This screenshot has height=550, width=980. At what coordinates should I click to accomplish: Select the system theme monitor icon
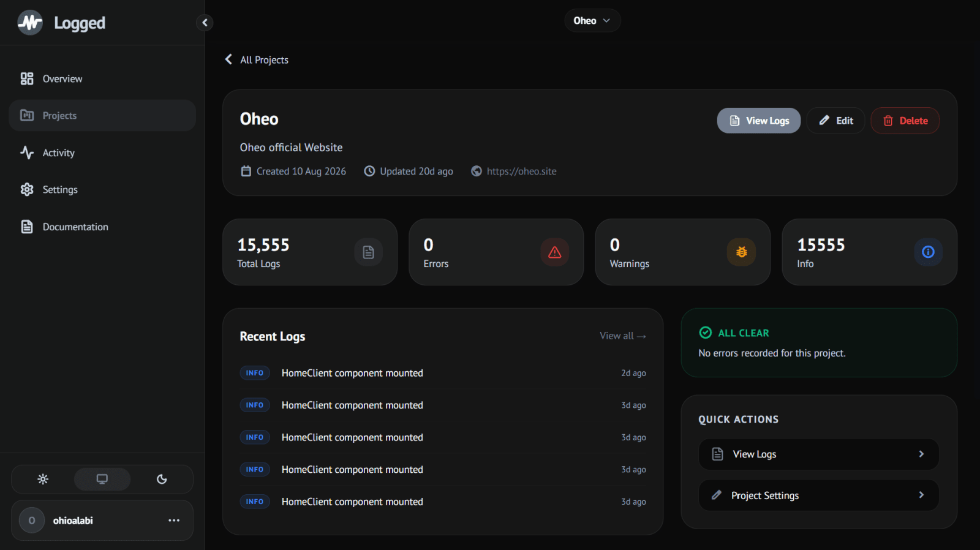tap(102, 479)
